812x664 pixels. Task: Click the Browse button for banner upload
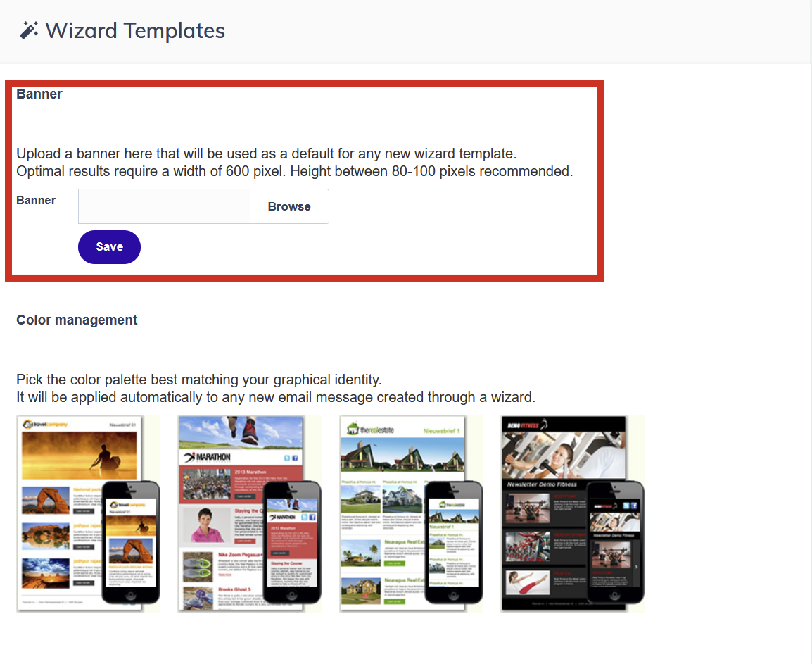click(289, 206)
